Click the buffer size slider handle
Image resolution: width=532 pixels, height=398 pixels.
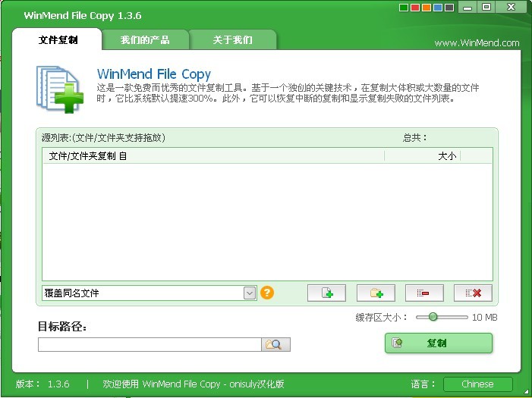point(433,317)
